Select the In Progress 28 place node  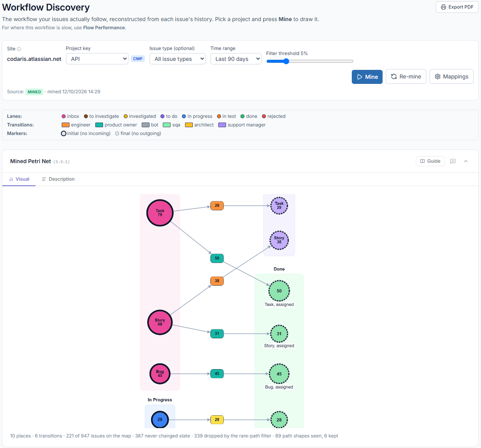tap(160, 420)
